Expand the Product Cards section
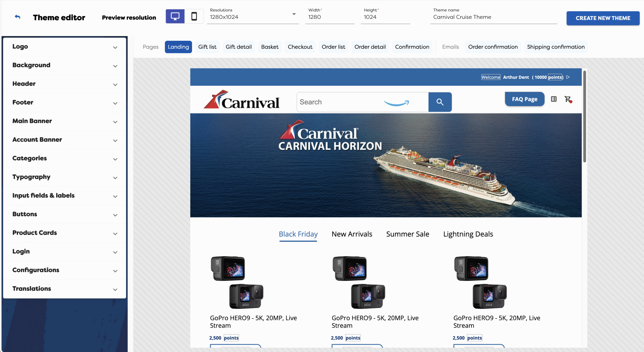644x352 pixels. pyautogui.click(x=65, y=233)
